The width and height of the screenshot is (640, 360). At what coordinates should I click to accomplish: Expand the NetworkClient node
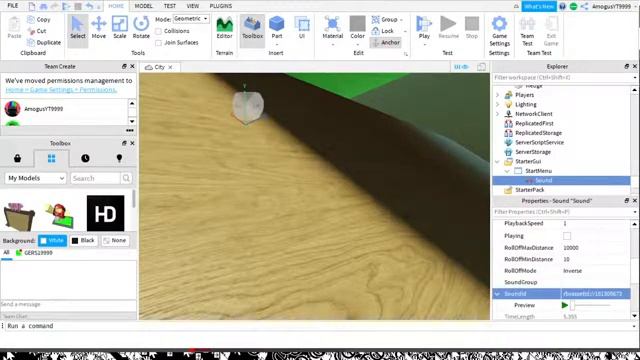pos(497,114)
